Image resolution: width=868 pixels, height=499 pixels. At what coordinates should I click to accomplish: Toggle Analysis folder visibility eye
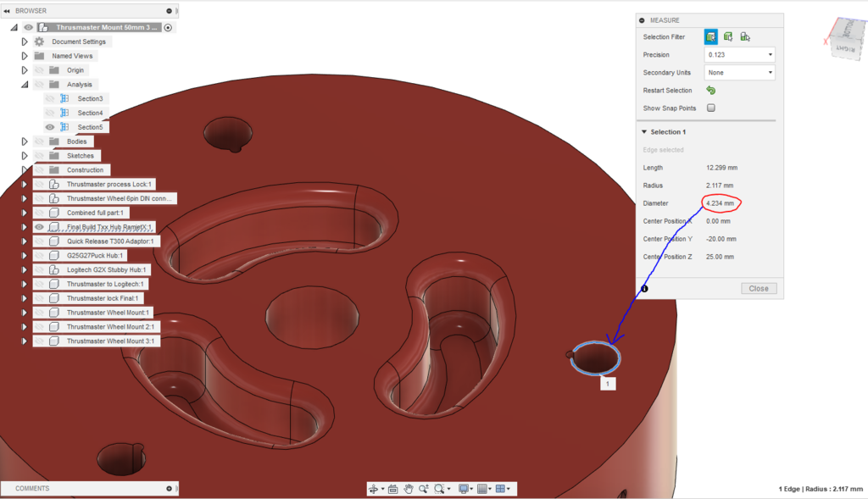(x=39, y=85)
